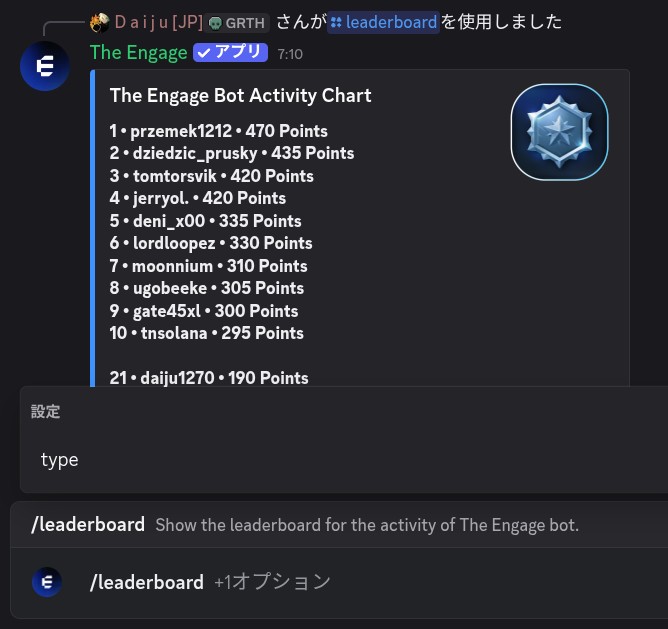
Task: Click the daiju1270 190 Points entry
Action: pyautogui.click(x=209, y=378)
